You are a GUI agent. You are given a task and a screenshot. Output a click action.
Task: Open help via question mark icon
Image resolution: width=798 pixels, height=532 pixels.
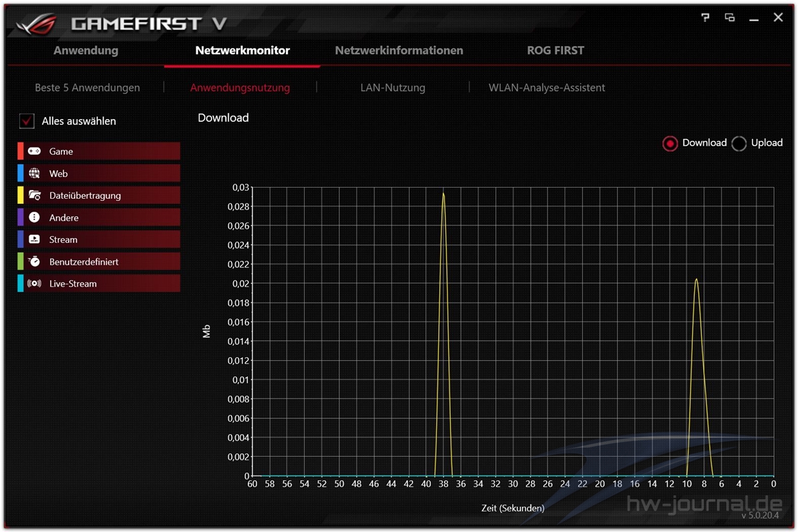(706, 18)
